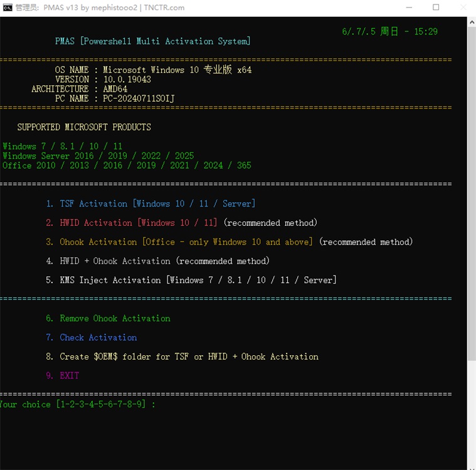
Task: Click the 'Windows Server 2016 / 2019 / 2022 / 2025' line
Action: (98, 156)
